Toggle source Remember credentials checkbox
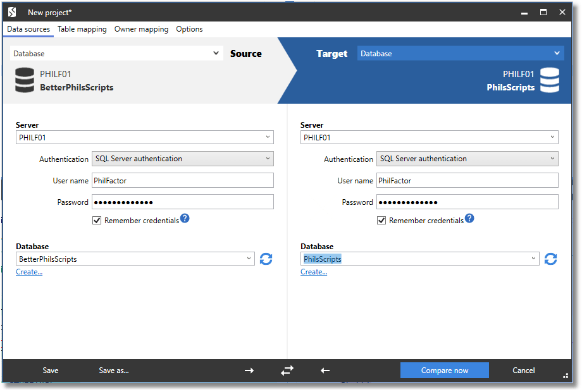 click(x=97, y=221)
